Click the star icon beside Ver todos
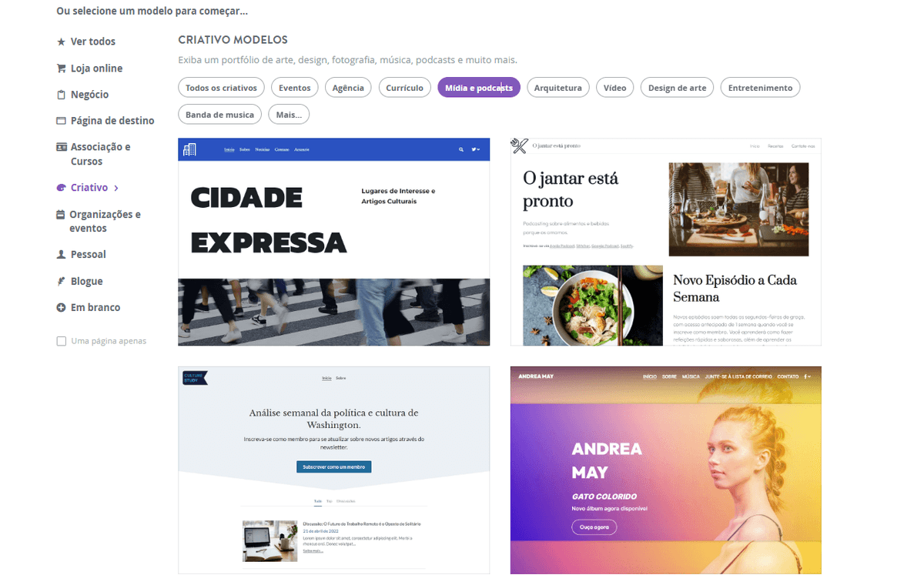Image resolution: width=924 pixels, height=585 pixels. coord(62,42)
